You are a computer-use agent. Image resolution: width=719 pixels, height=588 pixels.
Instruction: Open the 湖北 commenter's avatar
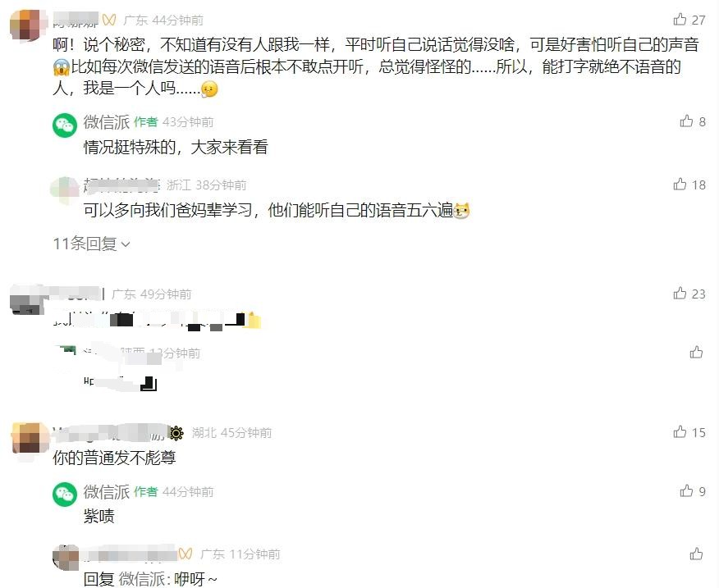coord(30,438)
